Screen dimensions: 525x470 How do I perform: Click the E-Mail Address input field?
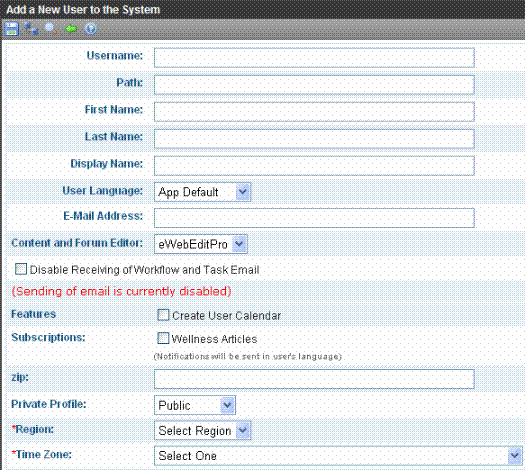(x=314, y=218)
